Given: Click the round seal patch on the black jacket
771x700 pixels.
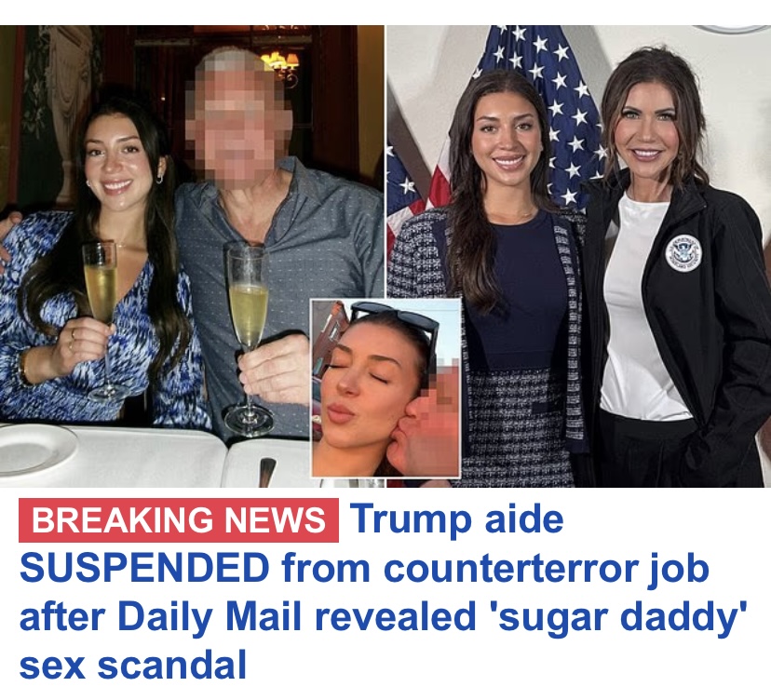Looking at the screenshot, I should 683,251.
